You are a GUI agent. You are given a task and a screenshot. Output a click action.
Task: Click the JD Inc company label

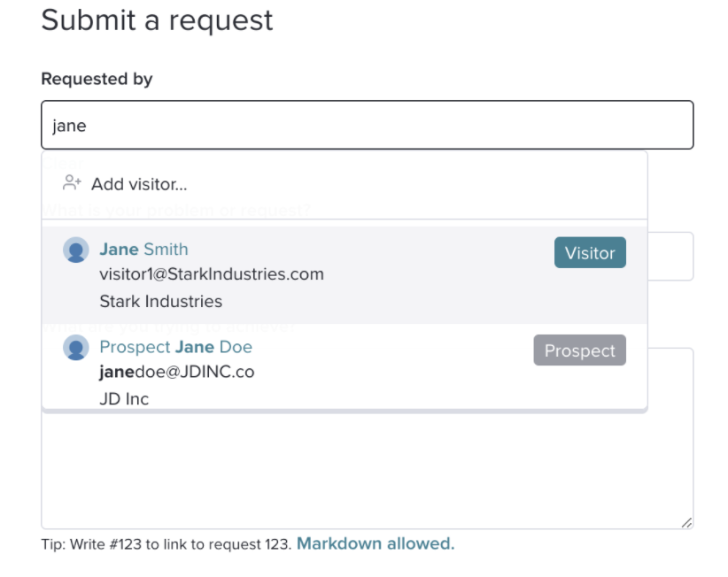tap(124, 398)
